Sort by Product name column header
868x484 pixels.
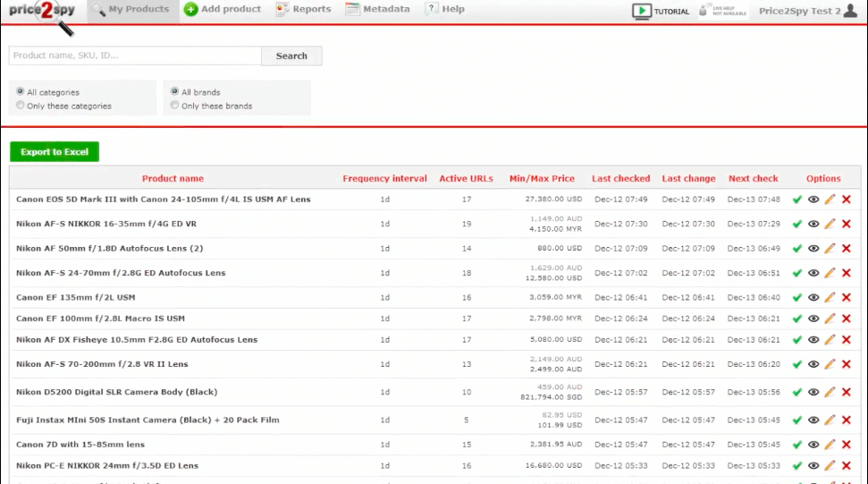tap(173, 178)
